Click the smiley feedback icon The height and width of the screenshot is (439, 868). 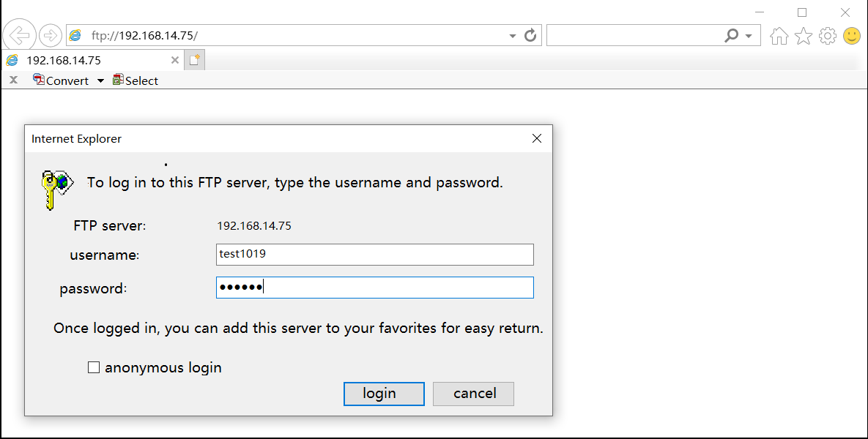852,36
